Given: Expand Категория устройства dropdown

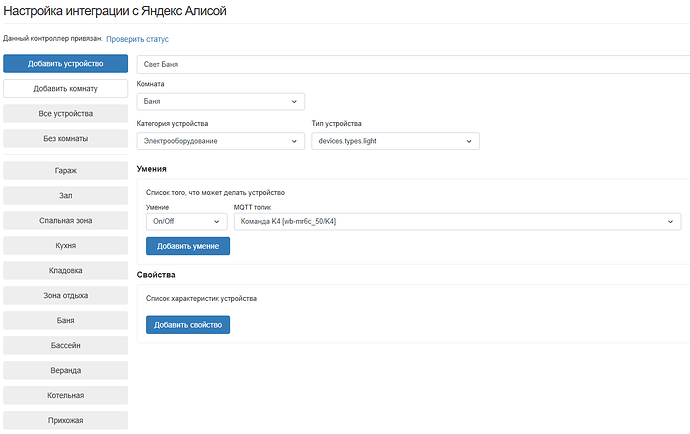Looking at the screenshot, I should click(220, 141).
